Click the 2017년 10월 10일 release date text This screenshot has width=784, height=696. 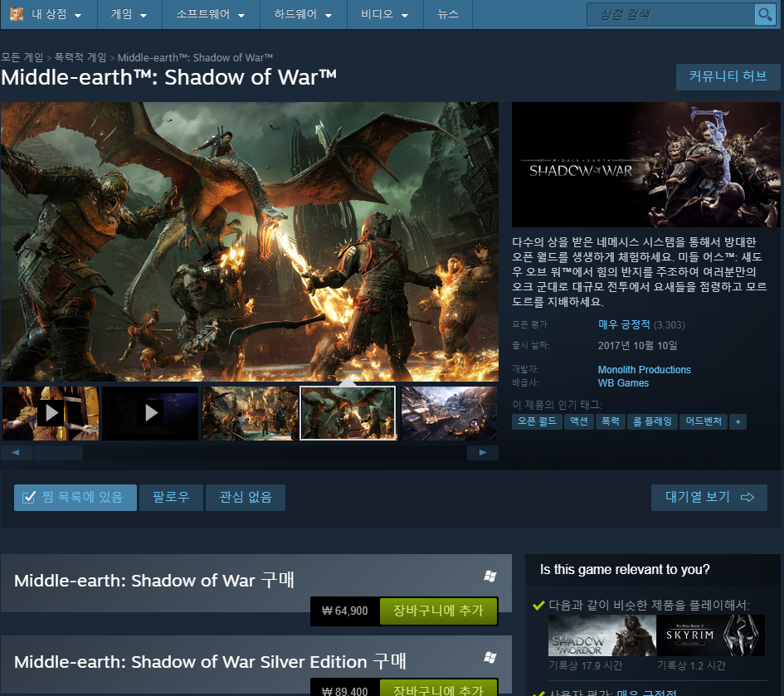(x=637, y=345)
